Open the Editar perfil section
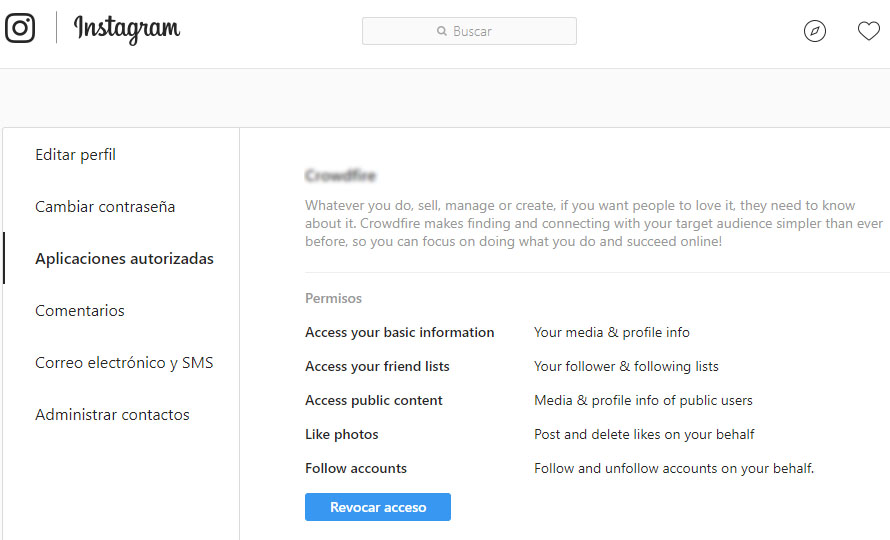The height and width of the screenshot is (540, 890). coord(75,154)
